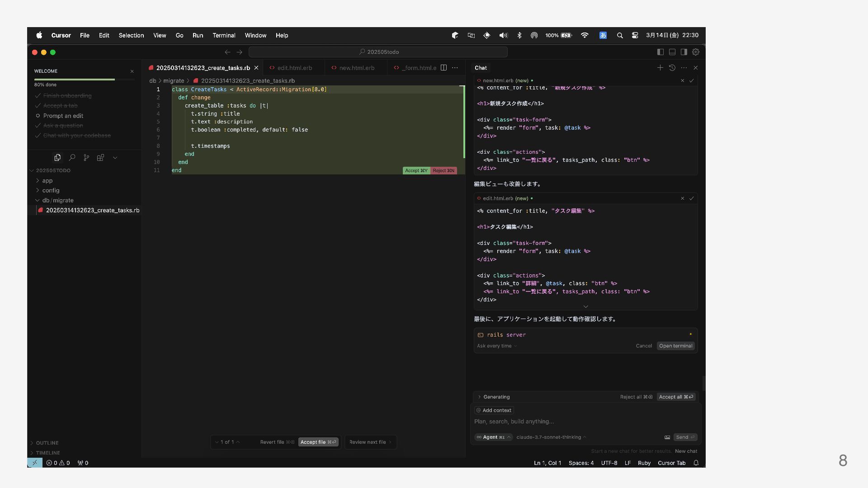Image resolution: width=868 pixels, height=488 pixels.
Task: Open Cursor settings gear icon
Action: tap(696, 52)
